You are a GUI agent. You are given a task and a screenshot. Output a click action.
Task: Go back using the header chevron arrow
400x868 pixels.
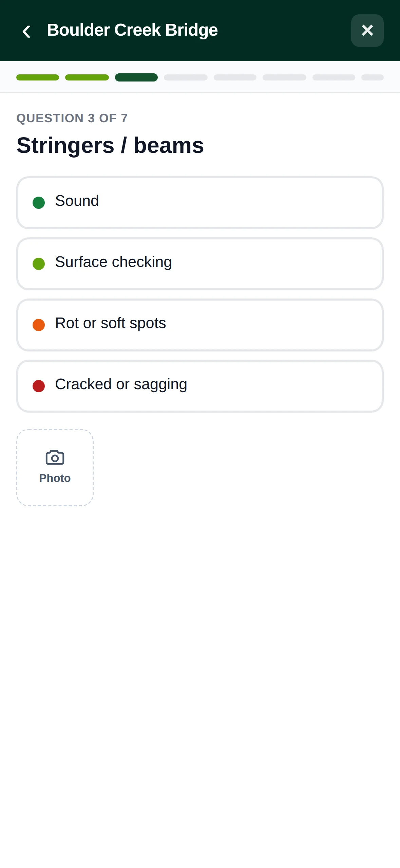click(26, 31)
